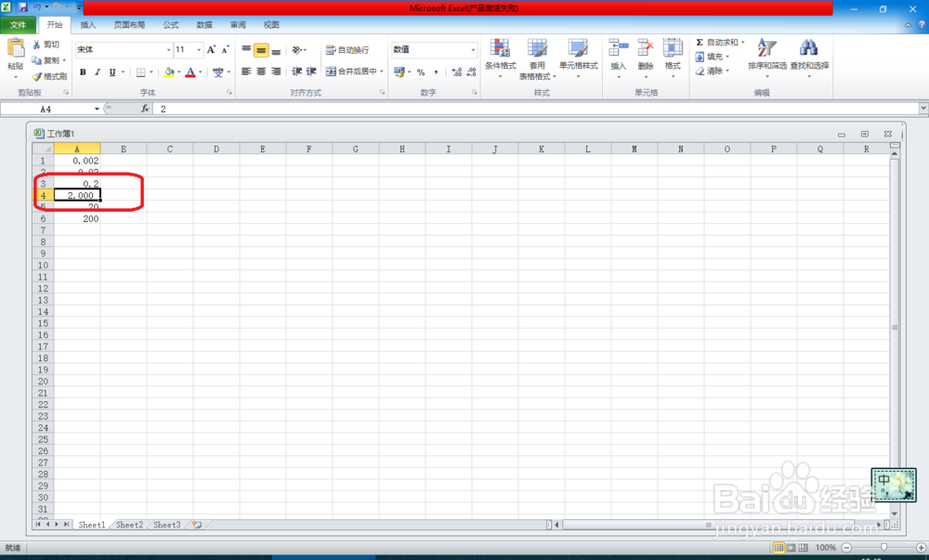The width and height of the screenshot is (929, 560).
Task: Click the Paste icon in clipboard group
Action: point(16,48)
